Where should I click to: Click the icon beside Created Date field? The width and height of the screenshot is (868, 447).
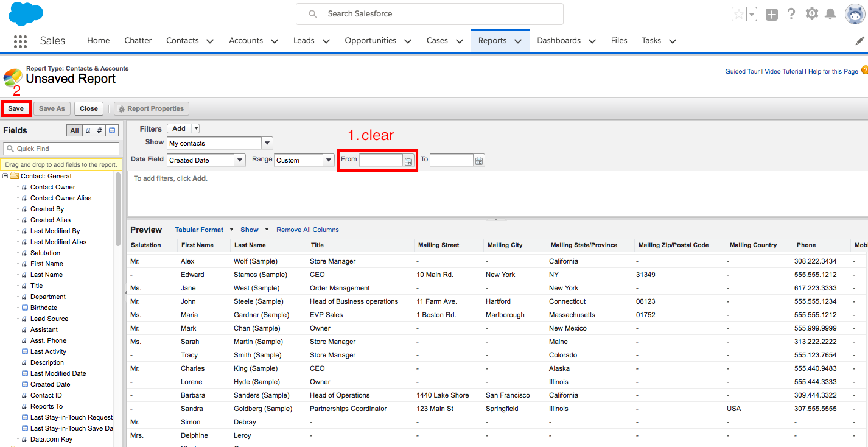24,384
